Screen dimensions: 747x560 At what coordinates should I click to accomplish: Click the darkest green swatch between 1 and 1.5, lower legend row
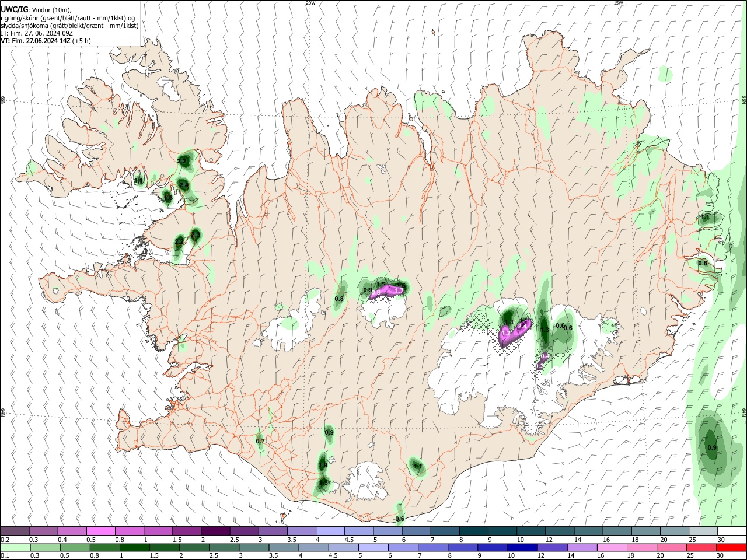(134, 548)
